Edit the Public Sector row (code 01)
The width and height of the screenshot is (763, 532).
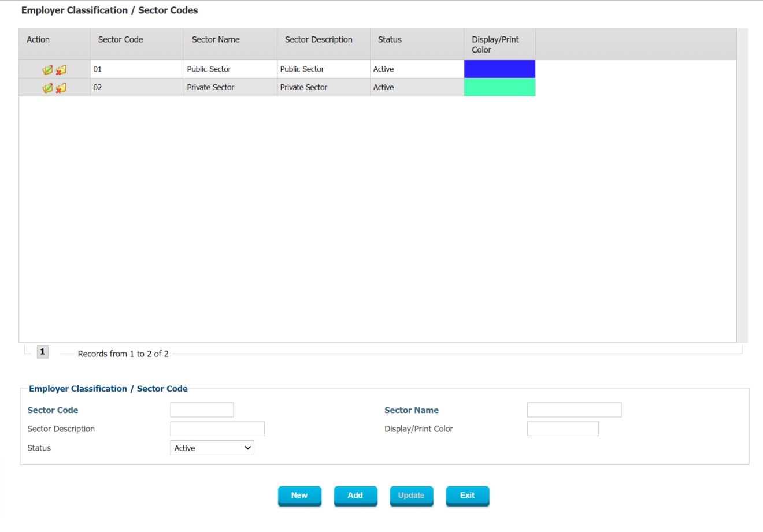(x=47, y=69)
